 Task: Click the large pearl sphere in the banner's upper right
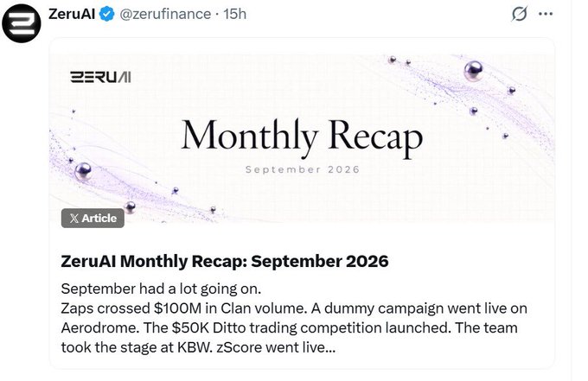(x=473, y=71)
